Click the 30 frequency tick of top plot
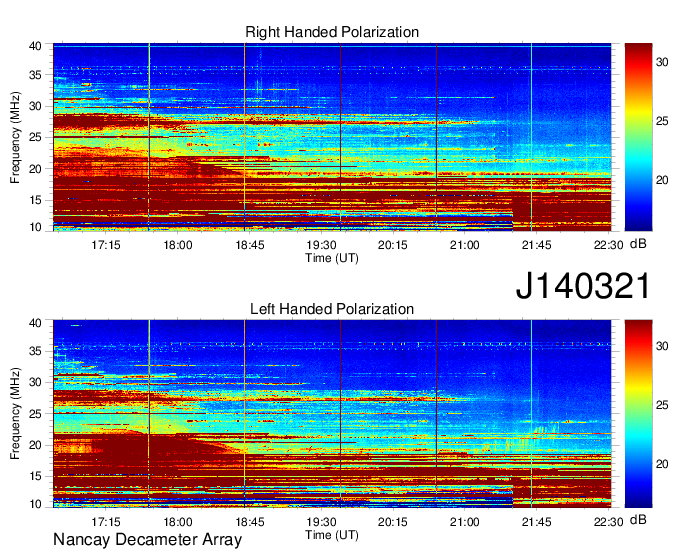The height and width of the screenshot is (552, 680). (x=35, y=106)
